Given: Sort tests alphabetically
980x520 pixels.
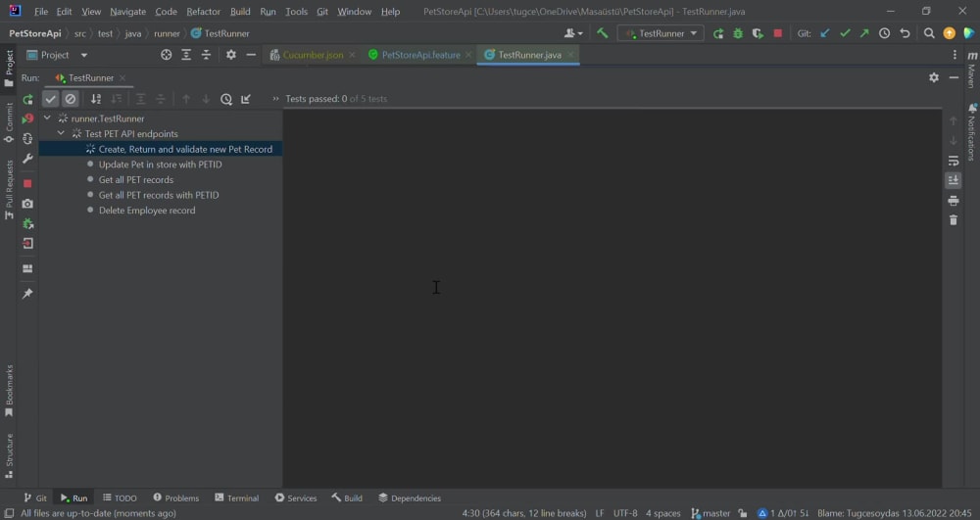Looking at the screenshot, I should point(96,99).
